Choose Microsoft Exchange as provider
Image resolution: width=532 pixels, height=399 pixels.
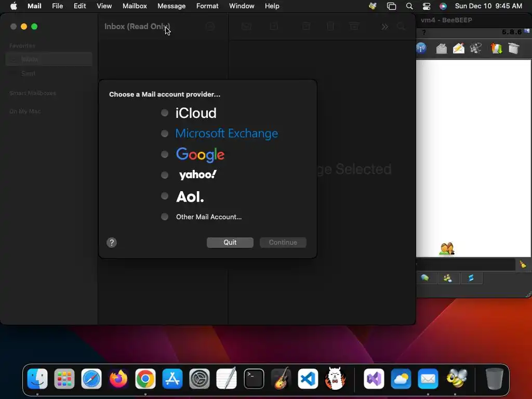click(165, 134)
